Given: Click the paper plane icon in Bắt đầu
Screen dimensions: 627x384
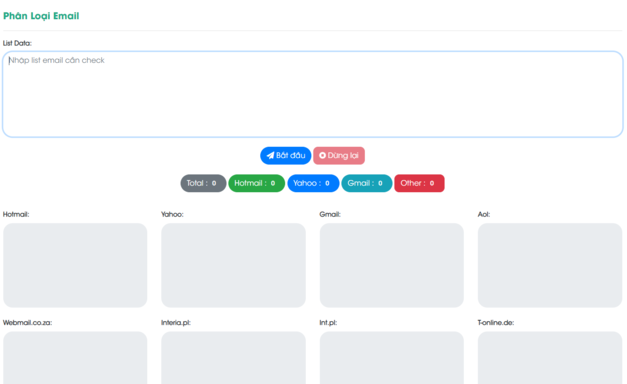Looking at the screenshot, I should (271, 156).
